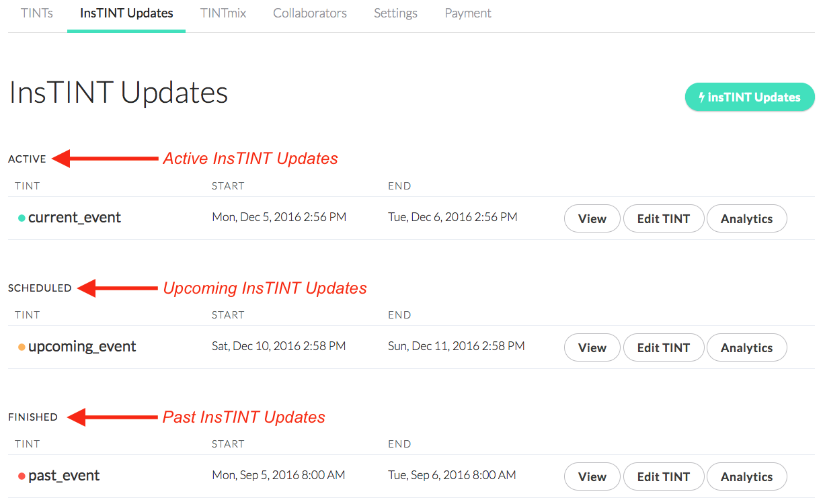View the upcoming_event TINT
823x504 pixels.
click(592, 347)
